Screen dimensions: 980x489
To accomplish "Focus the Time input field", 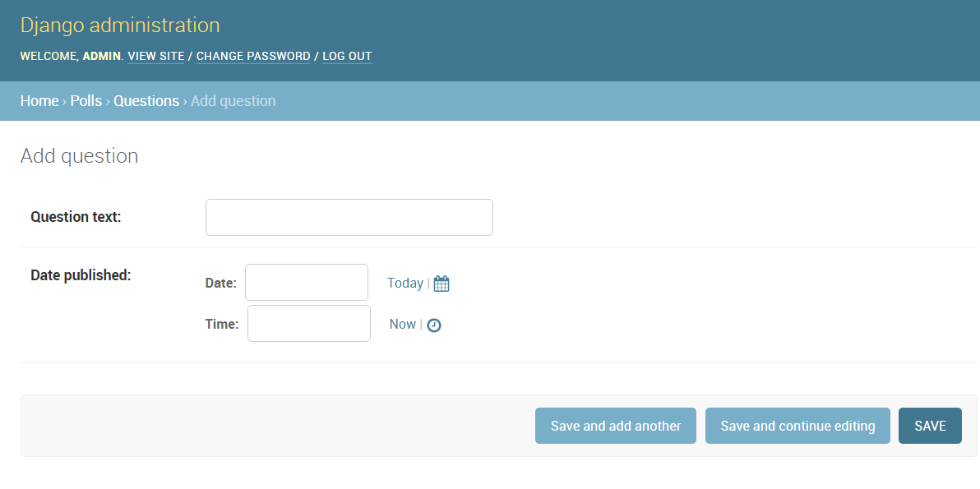I will click(x=309, y=324).
